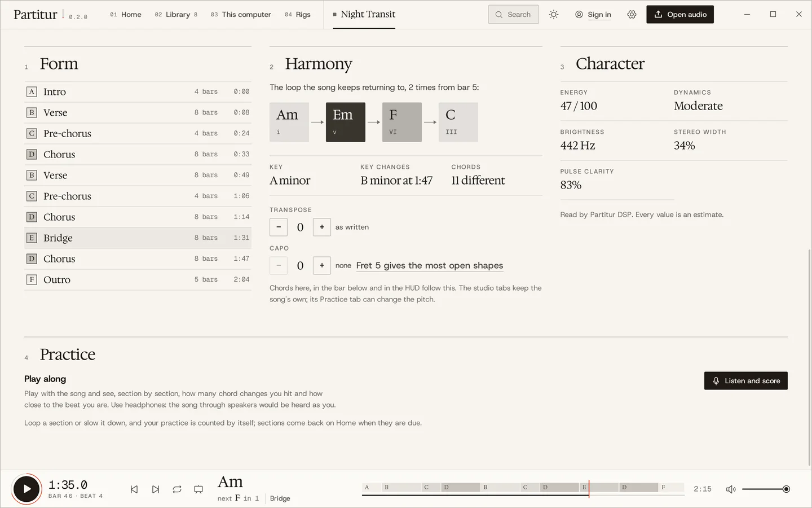This screenshot has height=508, width=812.
Task: Mute audio with the speaker icon
Action: (x=731, y=489)
